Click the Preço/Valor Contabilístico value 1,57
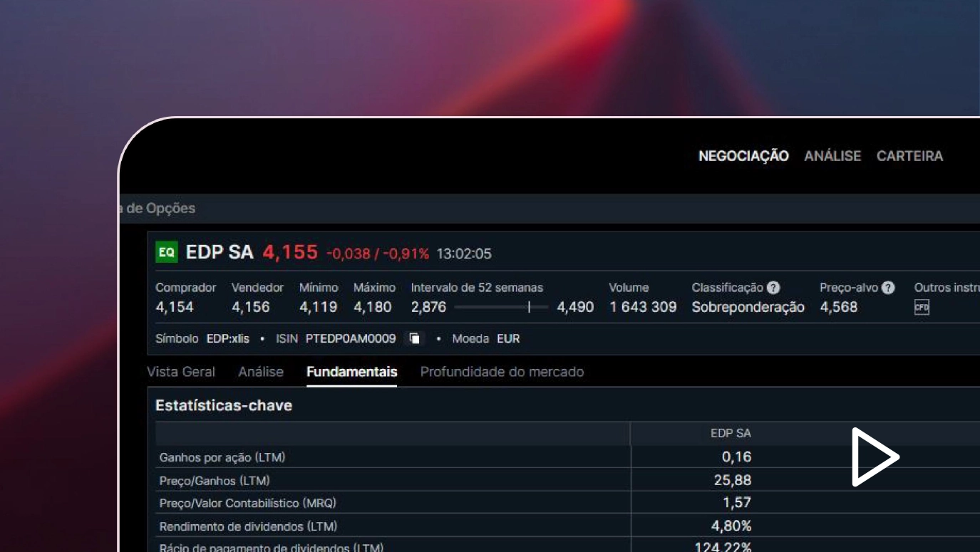Screen dimensions: 980x552 (737, 503)
